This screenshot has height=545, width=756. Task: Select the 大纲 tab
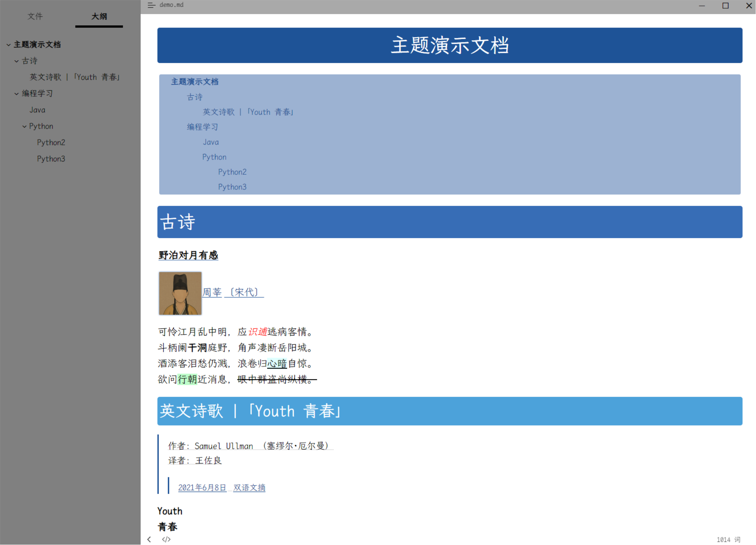(x=99, y=16)
